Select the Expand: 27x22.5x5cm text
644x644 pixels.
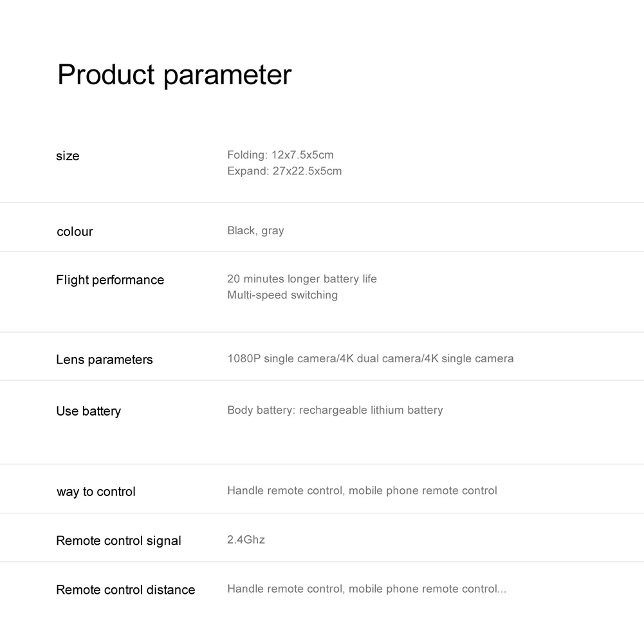tap(284, 171)
